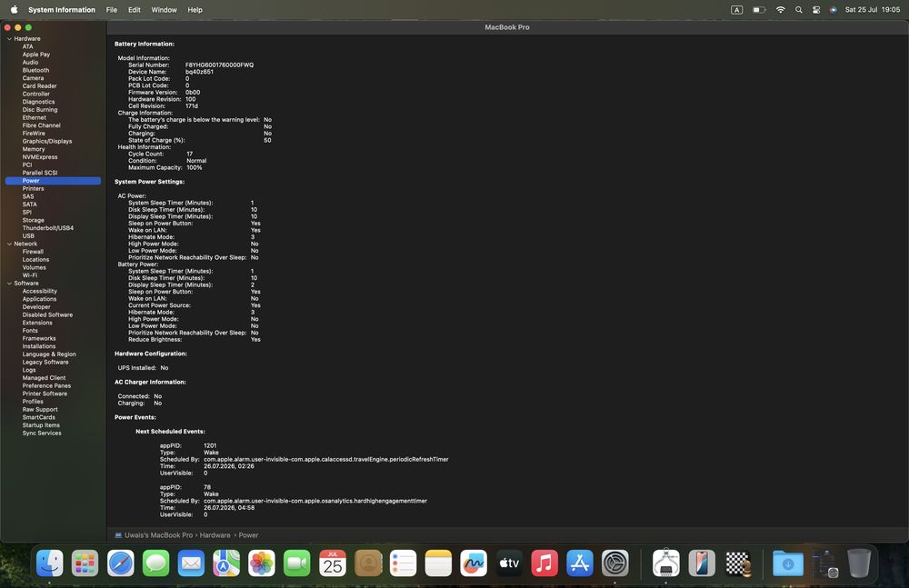Select Extensions under Software
Screen dimensions: 909x588
37,323
